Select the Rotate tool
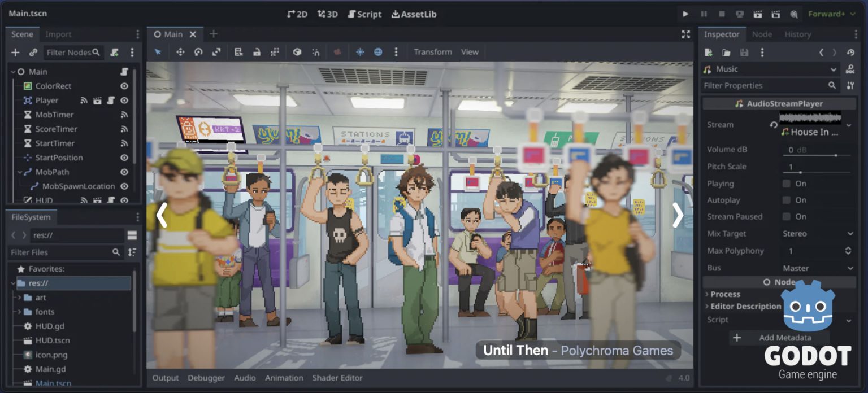This screenshot has height=393, width=868. (x=198, y=51)
